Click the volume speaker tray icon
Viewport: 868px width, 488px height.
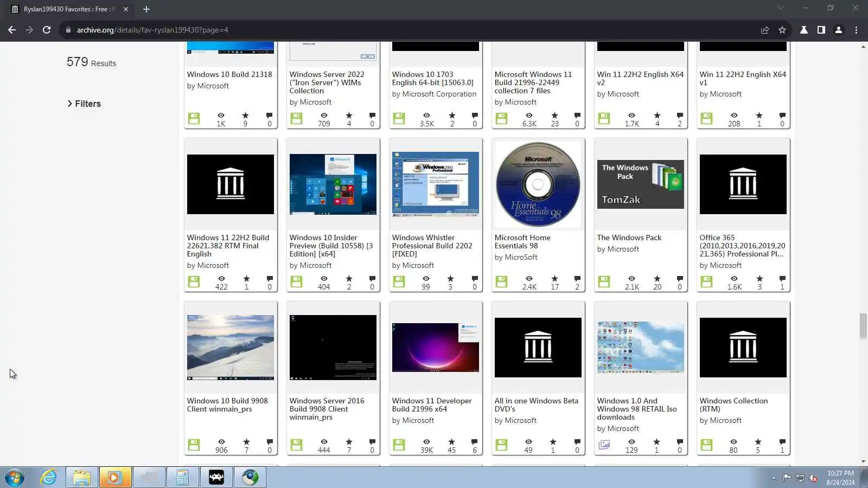point(813,478)
